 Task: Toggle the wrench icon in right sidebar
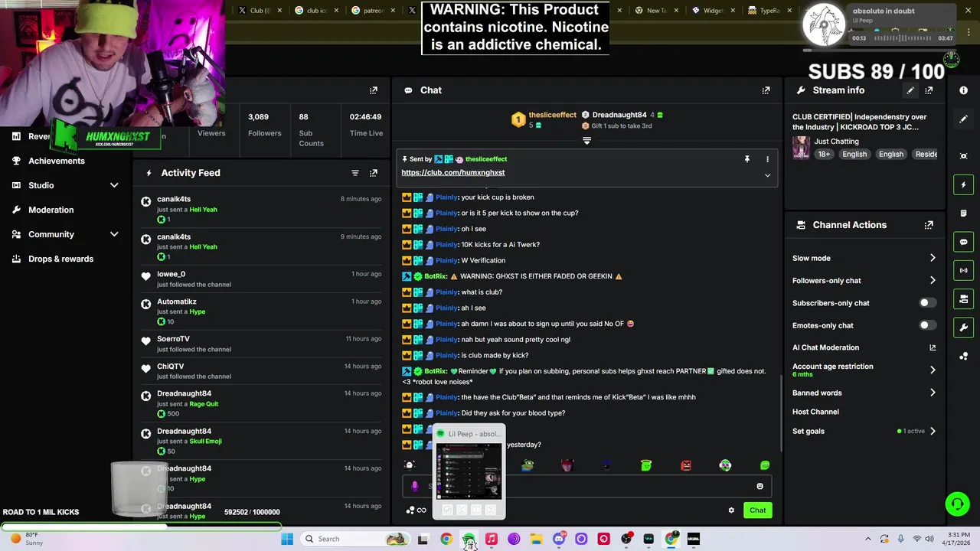[x=964, y=328]
